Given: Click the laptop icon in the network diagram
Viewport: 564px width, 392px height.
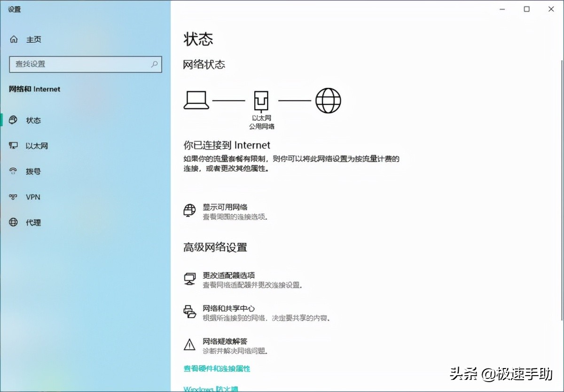Looking at the screenshot, I should [x=196, y=100].
